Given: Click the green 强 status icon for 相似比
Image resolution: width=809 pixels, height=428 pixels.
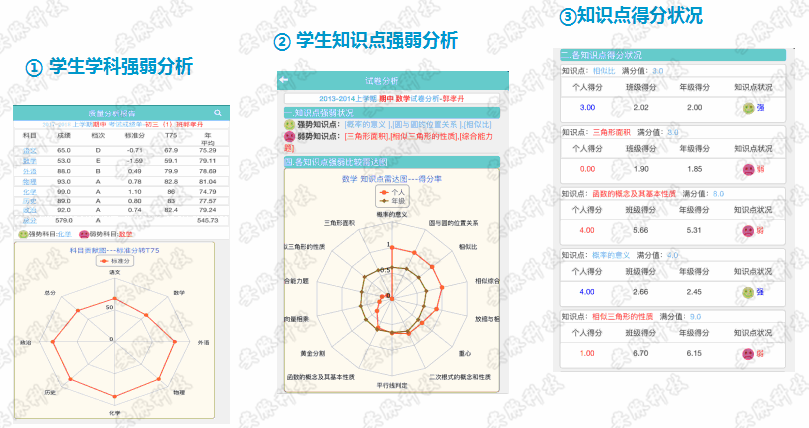Looking at the screenshot, I should tap(748, 107).
